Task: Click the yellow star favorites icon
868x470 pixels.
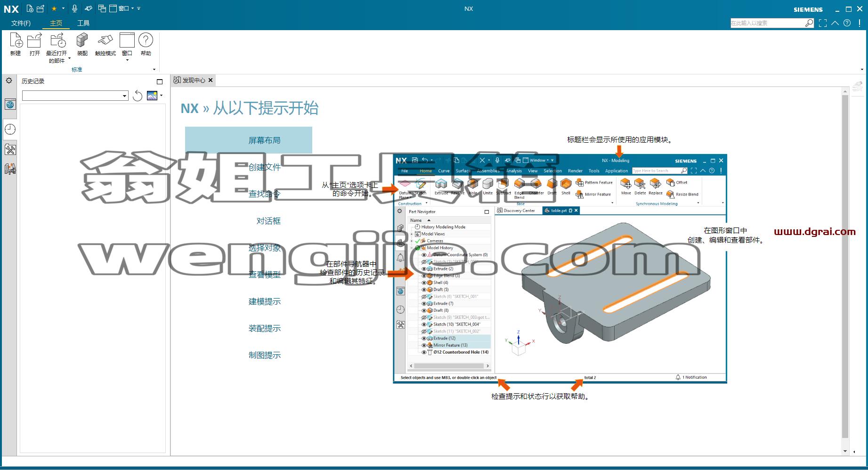Action: [54, 8]
